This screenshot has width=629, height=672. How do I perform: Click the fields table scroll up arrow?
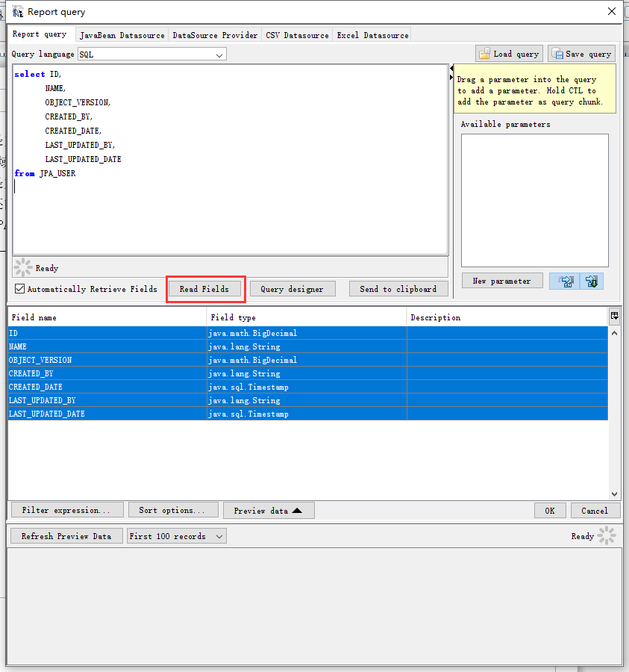[614, 333]
